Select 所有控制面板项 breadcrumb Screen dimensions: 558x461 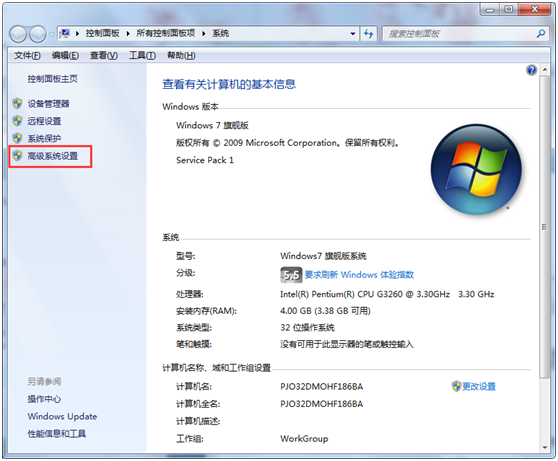pyautogui.click(x=166, y=33)
